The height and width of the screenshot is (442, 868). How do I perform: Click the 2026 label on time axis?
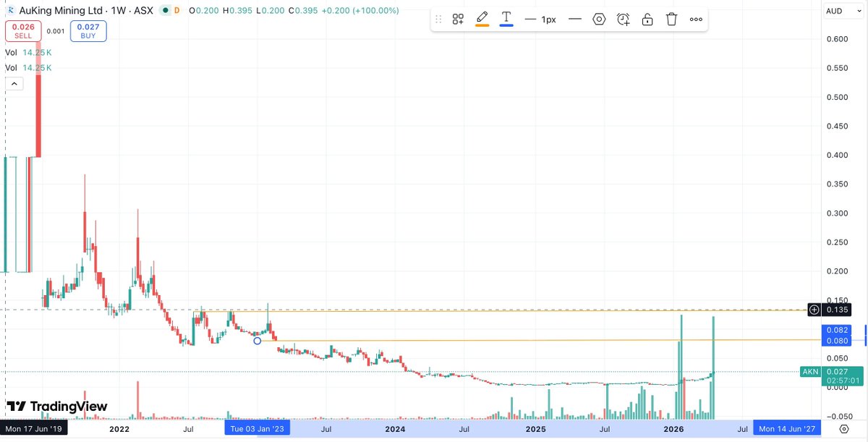(673, 429)
